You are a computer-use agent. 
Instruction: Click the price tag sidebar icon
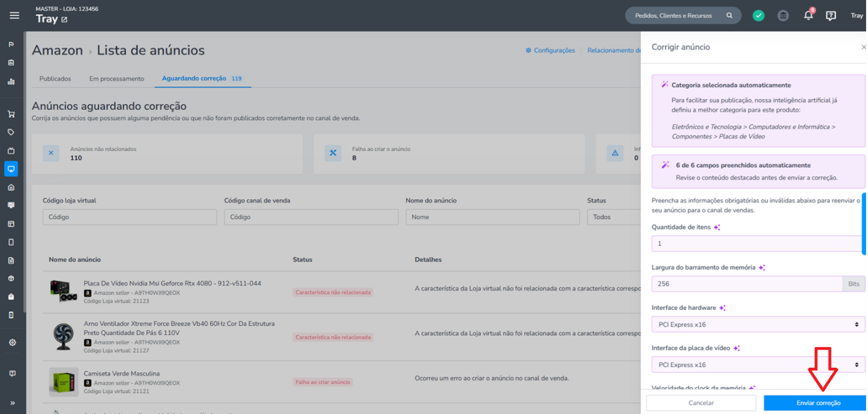pyautogui.click(x=11, y=132)
